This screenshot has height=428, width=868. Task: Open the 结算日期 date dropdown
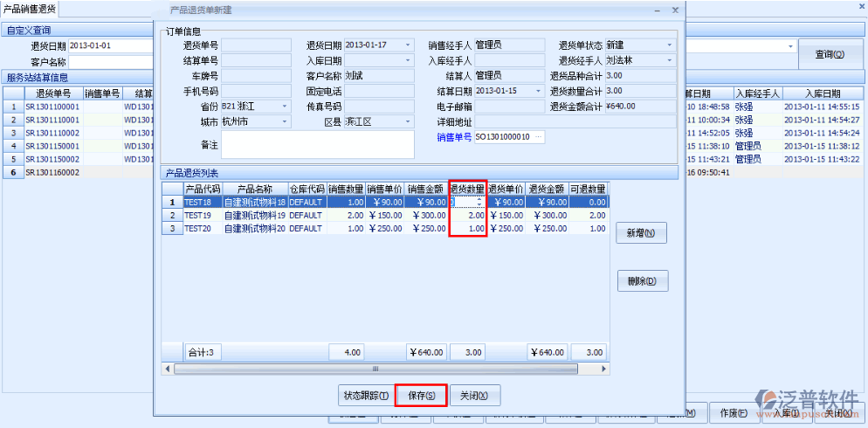coord(539,91)
